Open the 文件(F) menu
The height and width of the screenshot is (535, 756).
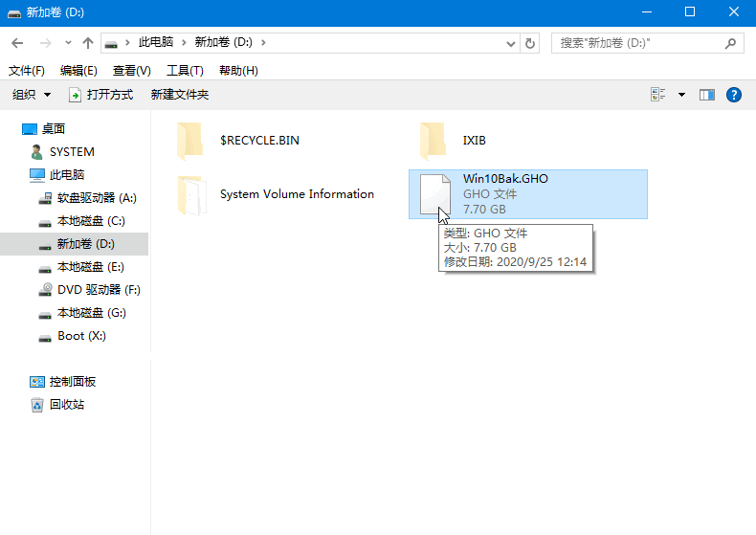click(27, 71)
